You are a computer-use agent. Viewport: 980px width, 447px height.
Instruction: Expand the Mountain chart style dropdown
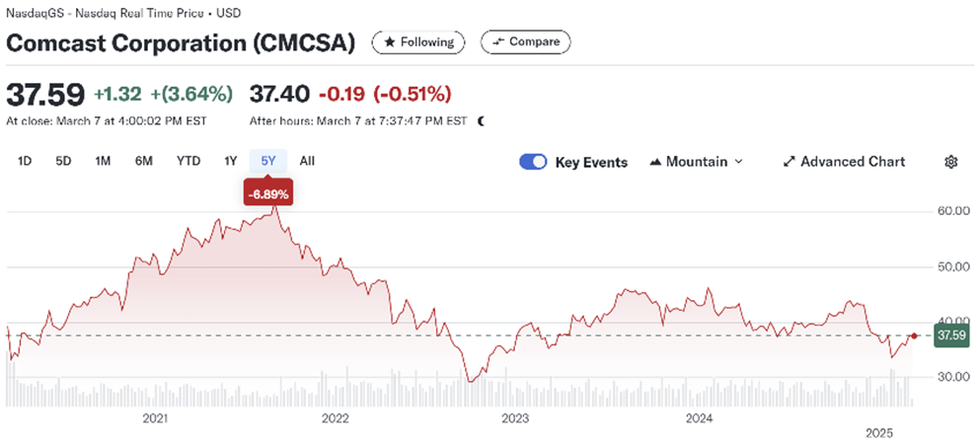pos(739,162)
